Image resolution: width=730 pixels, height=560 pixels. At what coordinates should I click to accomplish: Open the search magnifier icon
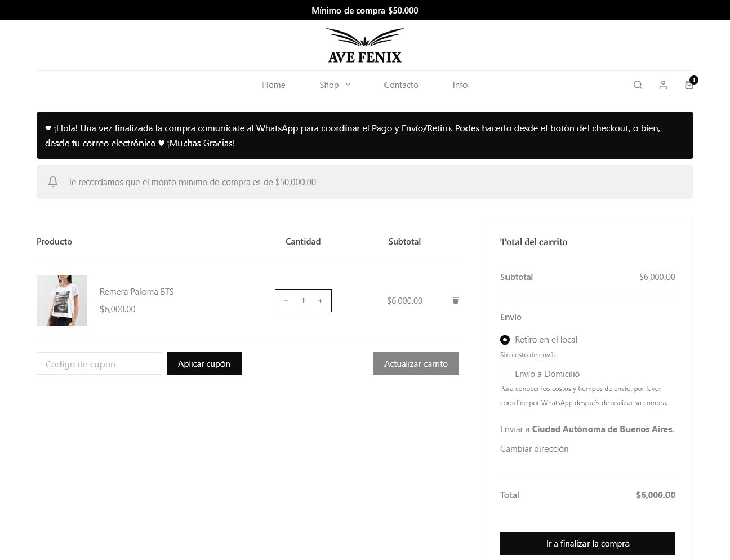(638, 85)
